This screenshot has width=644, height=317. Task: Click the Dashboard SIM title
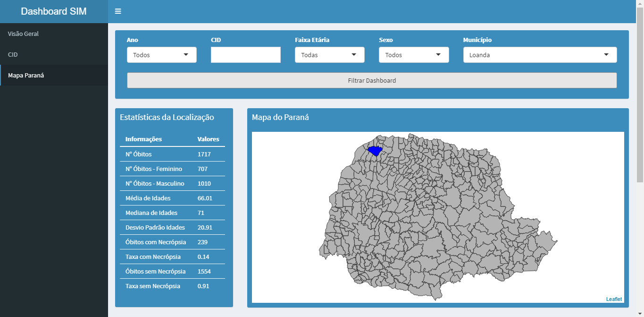click(x=54, y=11)
